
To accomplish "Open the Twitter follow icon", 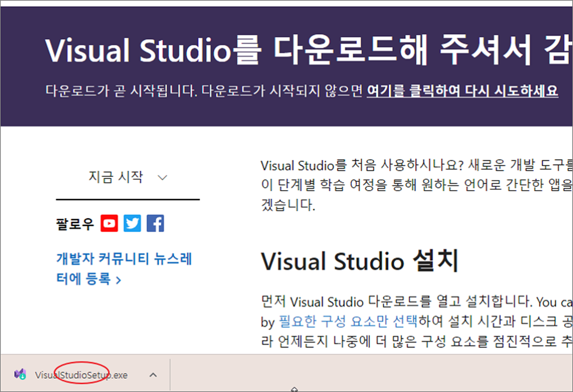I will click(x=132, y=223).
